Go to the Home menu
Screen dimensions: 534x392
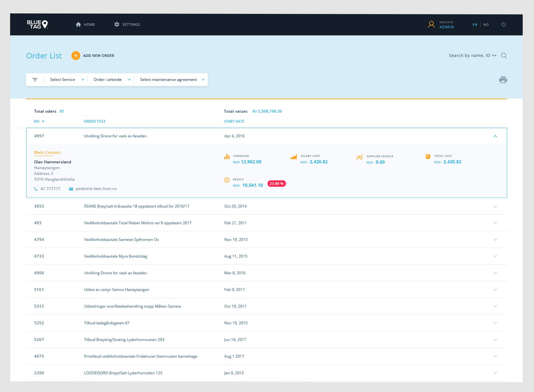[x=85, y=24]
